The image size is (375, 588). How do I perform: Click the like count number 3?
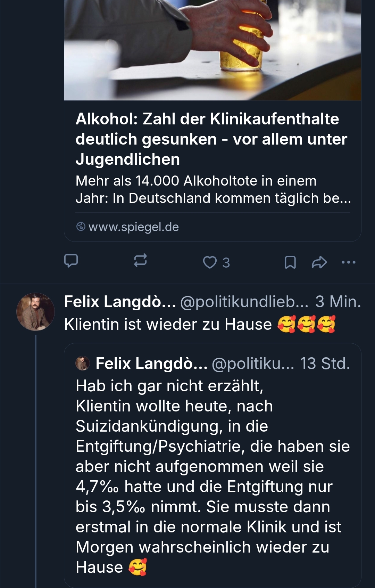pos(226,263)
